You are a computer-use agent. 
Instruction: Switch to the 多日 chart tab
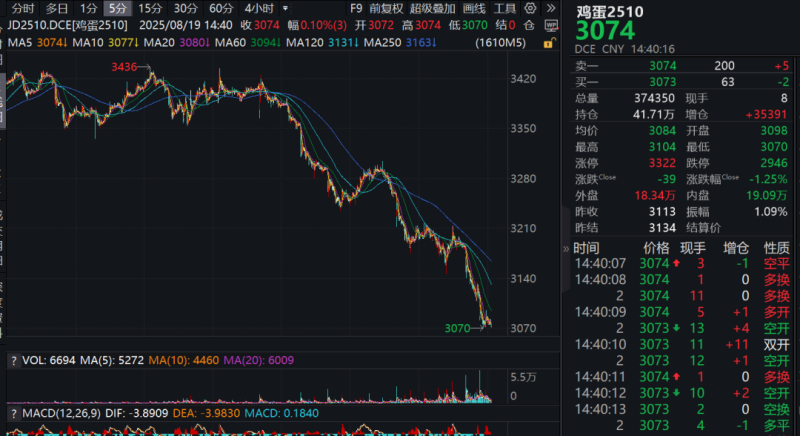tap(56, 8)
